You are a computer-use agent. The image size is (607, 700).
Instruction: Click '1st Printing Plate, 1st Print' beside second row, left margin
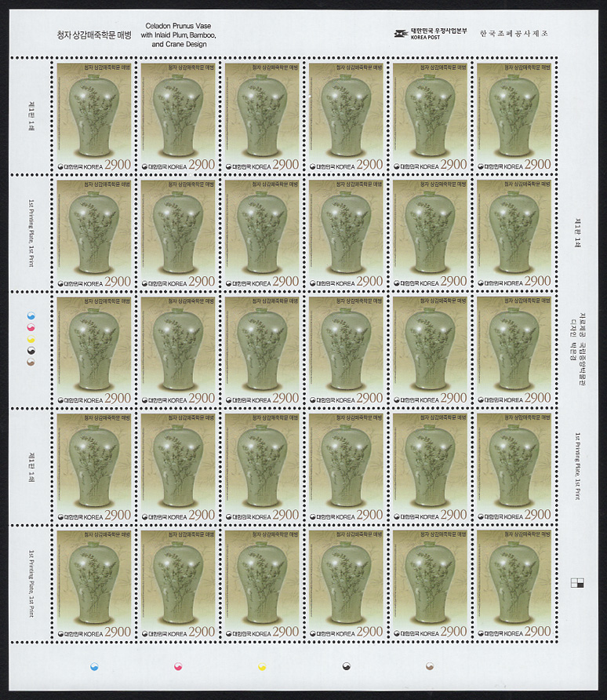coord(31,233)
